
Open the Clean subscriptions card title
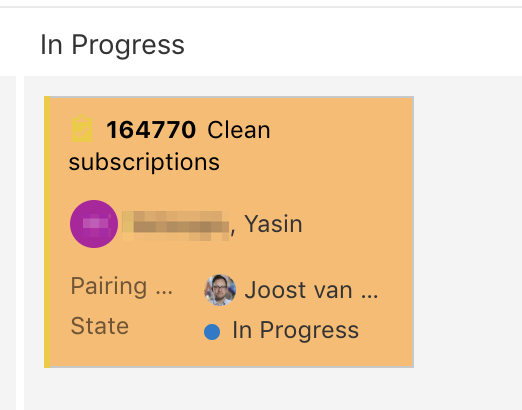pos(169,146)
